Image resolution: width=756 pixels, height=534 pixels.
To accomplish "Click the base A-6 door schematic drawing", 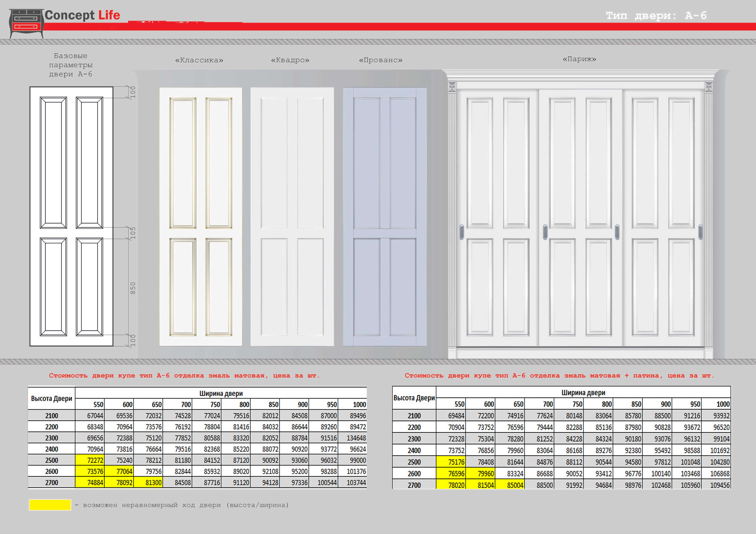I will pyautogui.click(x=71, y=216).
